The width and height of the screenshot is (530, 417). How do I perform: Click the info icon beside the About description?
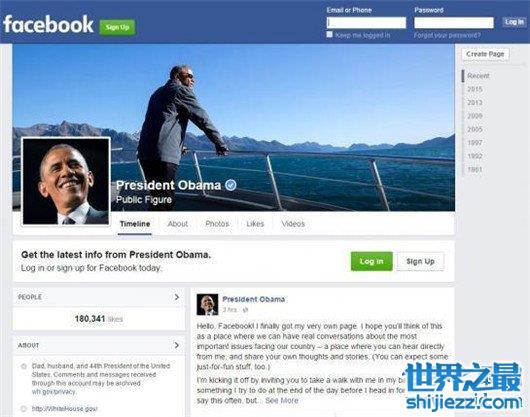(x=24, y=366)
